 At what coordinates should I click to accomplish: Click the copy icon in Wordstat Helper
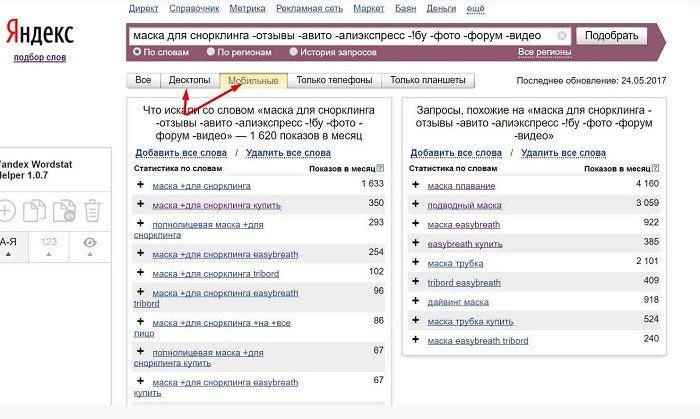click(x=34, y=211)
